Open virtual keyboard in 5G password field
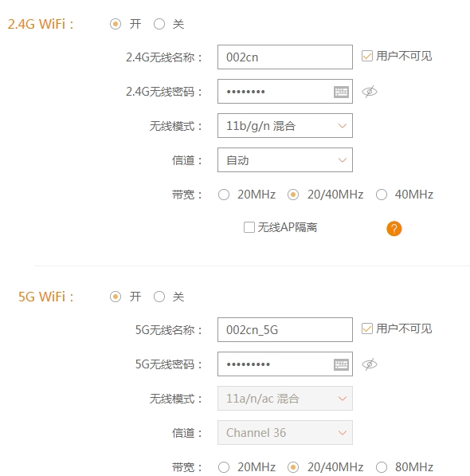 tap(341, 364)
